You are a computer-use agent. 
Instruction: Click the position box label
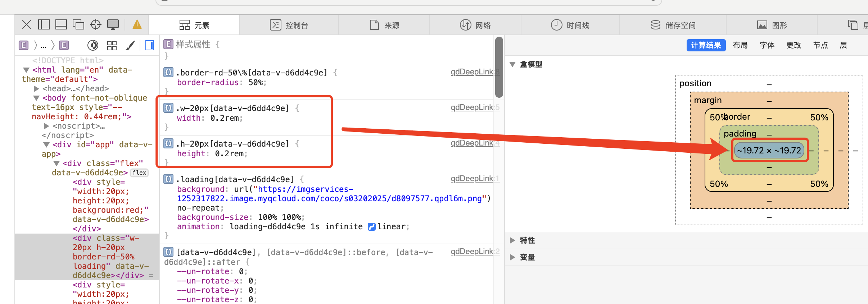point(695,83)
